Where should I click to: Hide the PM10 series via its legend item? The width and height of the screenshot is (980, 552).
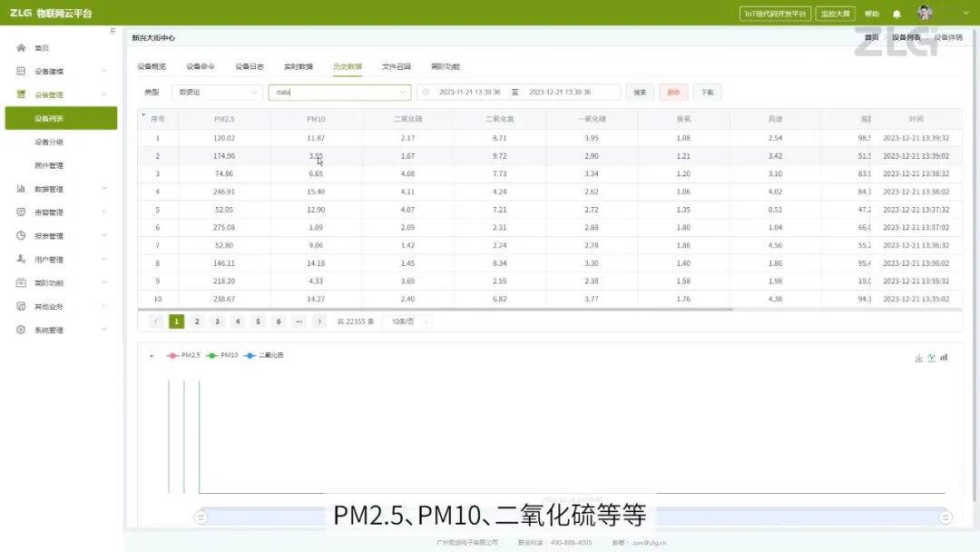tap(224, 355)
